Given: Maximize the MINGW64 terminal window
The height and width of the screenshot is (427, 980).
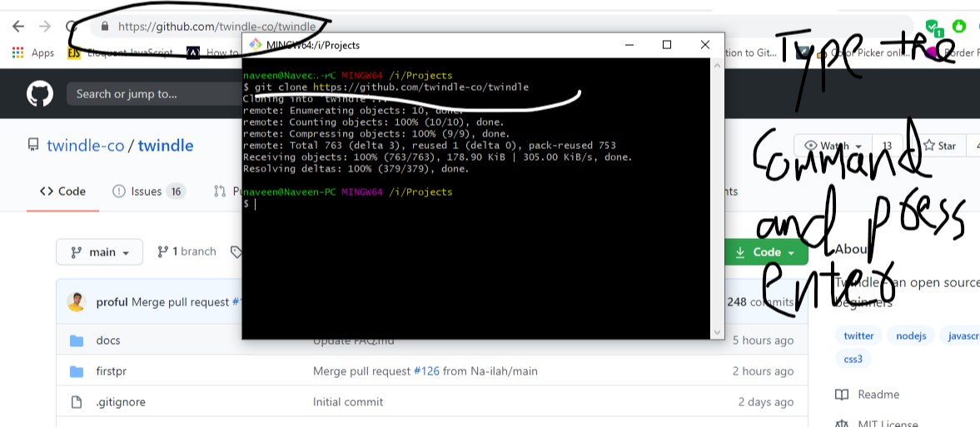Looking at the screenshot, I should click(x=667, y=44).
